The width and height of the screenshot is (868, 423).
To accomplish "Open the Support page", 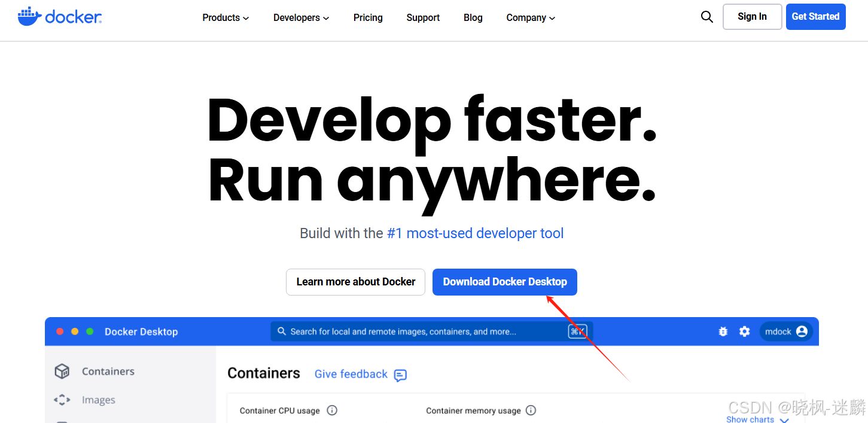I will point(423,18).
